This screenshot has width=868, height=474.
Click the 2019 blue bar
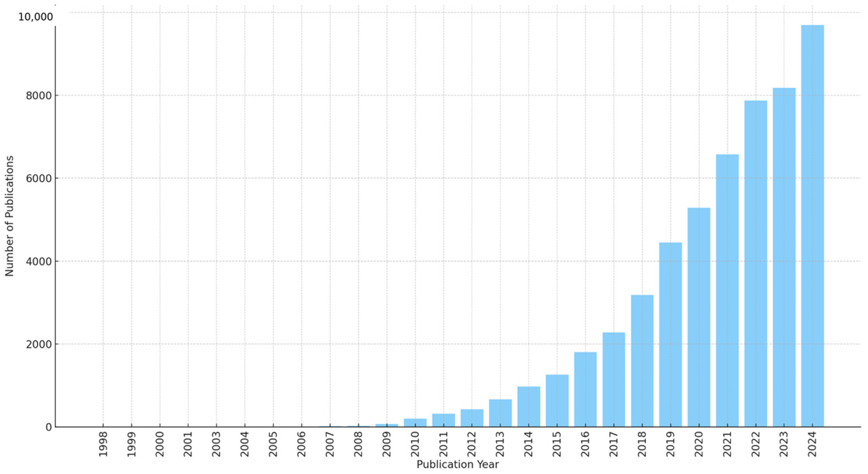point(670,335)
